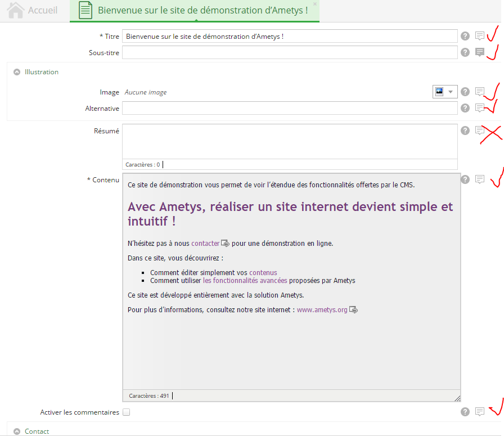Click inside the Résumé text area
504x436 pixels.
290,141
